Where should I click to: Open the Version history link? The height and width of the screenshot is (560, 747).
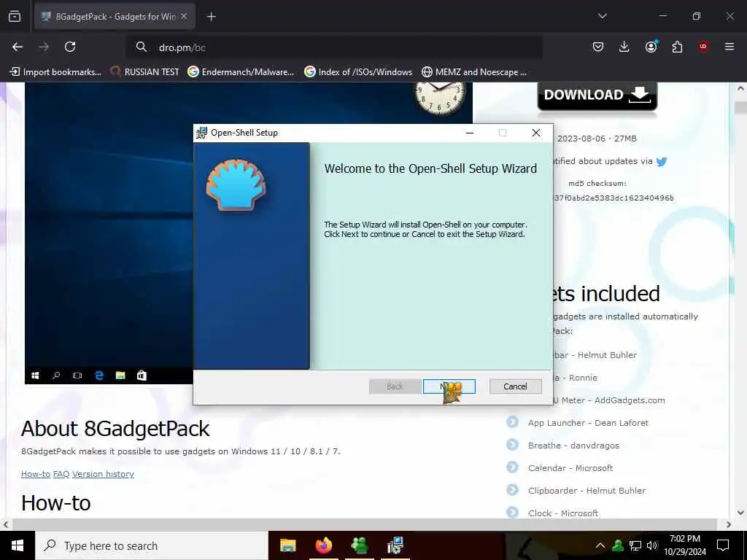[103, 474]
